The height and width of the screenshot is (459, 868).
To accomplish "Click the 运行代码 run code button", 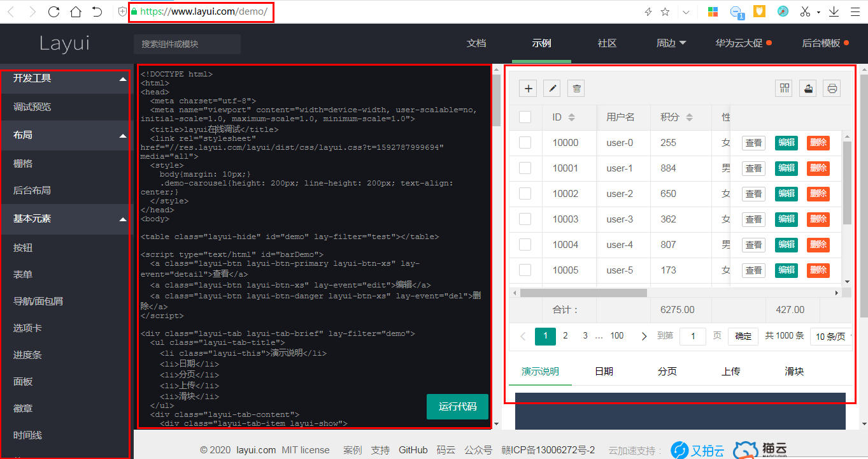I will point(457,407).
